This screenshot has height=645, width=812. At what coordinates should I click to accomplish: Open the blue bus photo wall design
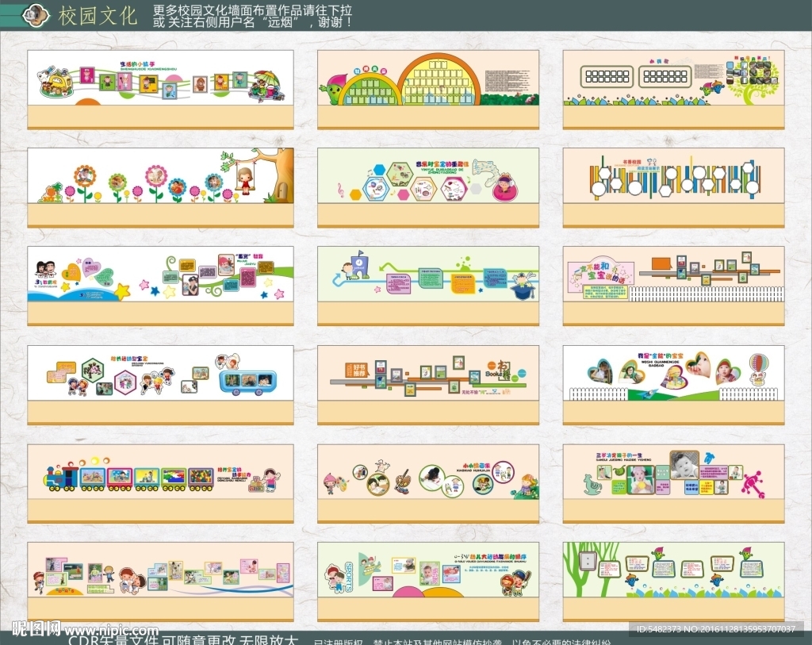pos(160,385)
